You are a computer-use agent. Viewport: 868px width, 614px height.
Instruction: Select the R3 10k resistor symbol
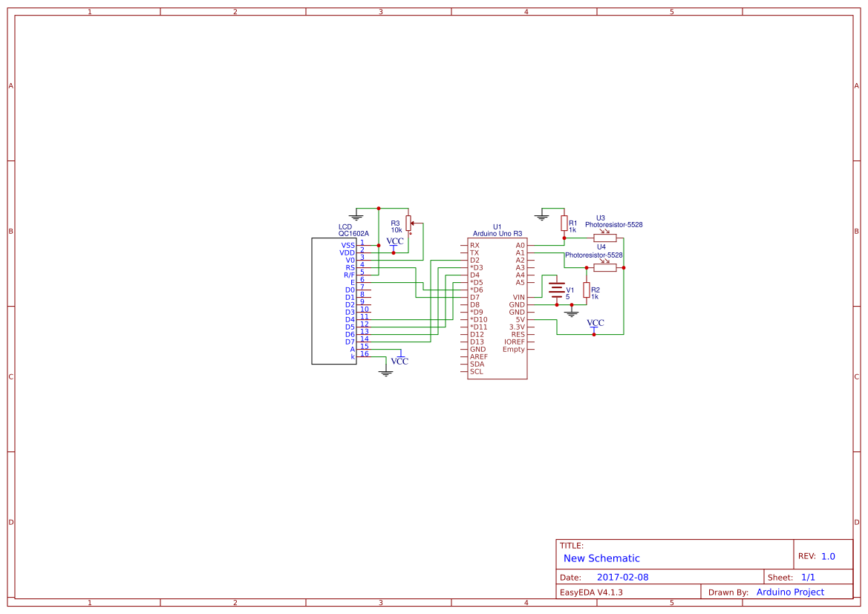coord(408,223)
